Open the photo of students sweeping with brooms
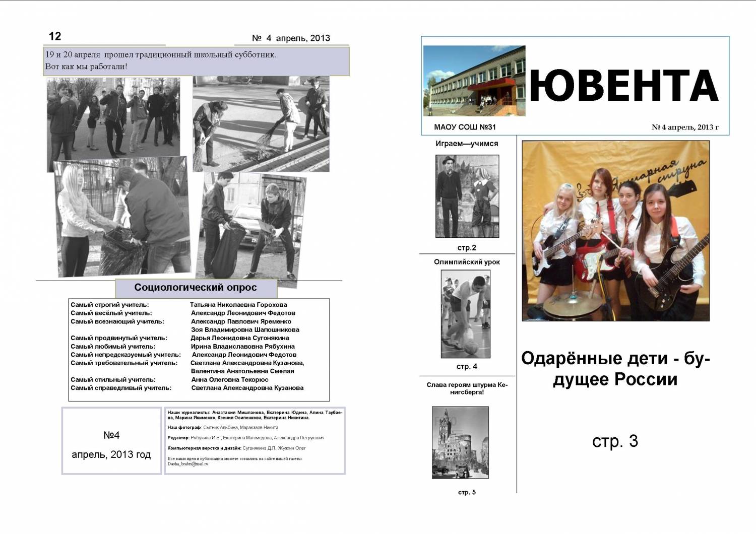This screenshot has height=534, width=756. pos(261,124)
